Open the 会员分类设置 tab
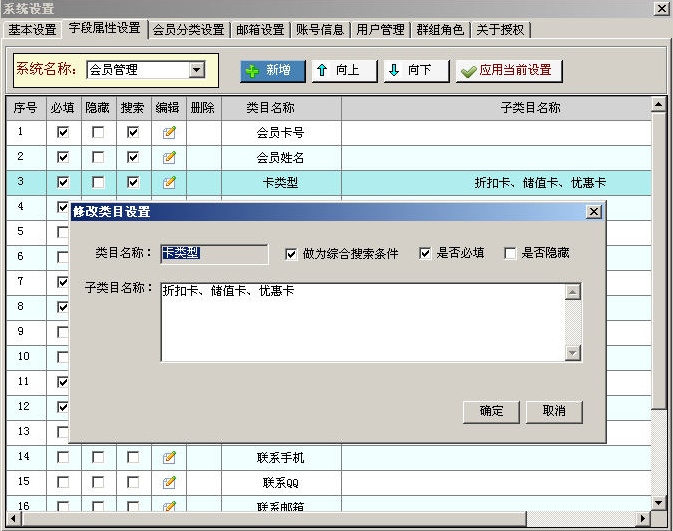673x531 pixels. point(188,30)
